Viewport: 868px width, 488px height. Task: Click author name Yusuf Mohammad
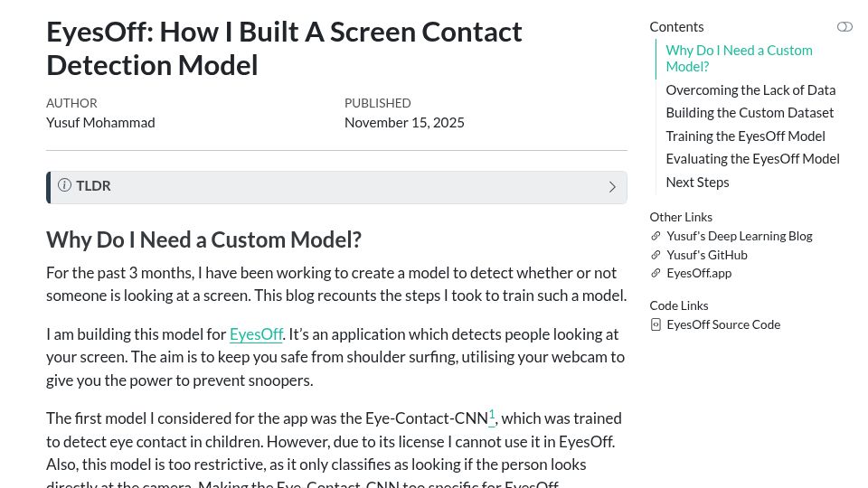click(x=100, y=123)
